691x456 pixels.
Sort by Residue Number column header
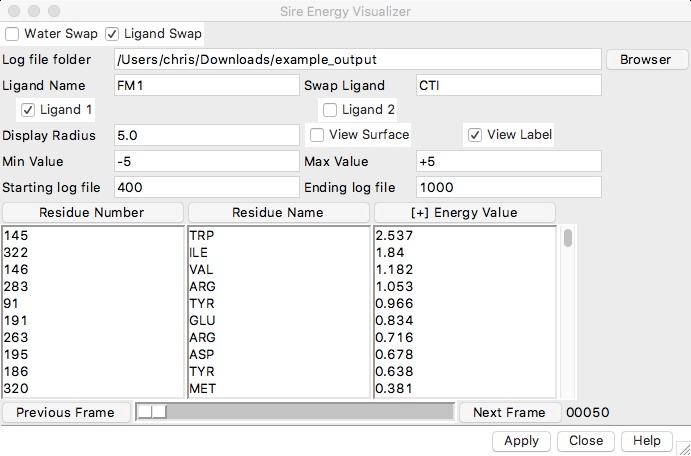coord(93,213)
